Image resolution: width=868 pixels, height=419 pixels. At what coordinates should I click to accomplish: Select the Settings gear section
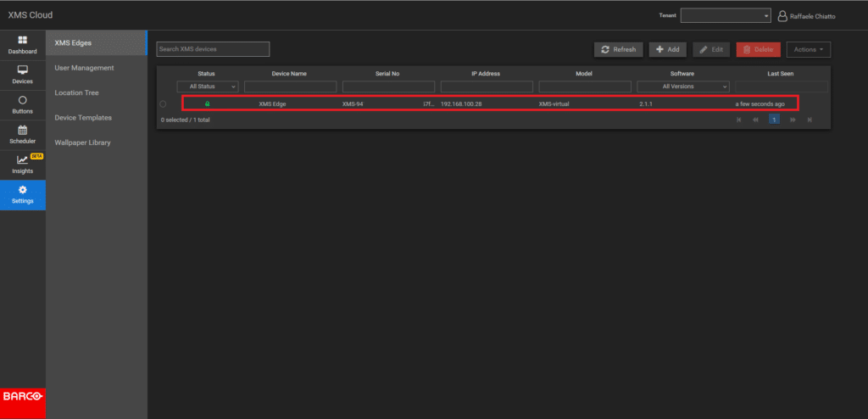[x=23, y=195]
